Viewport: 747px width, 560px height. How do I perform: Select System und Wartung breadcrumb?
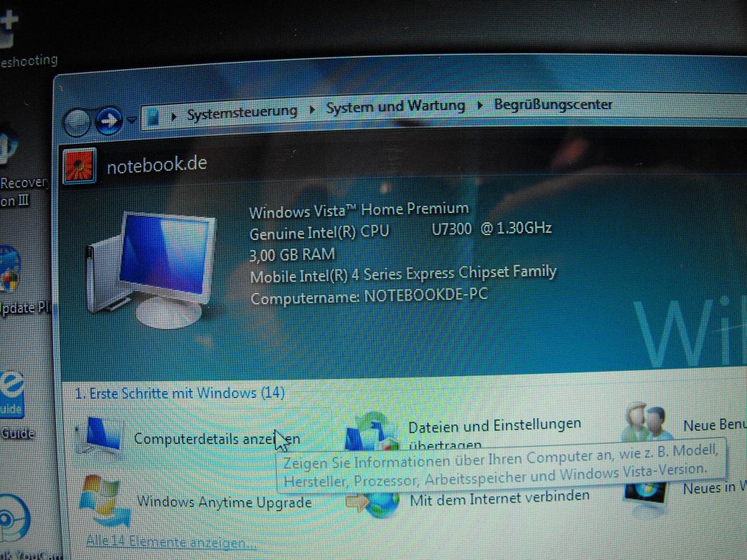tap(395, 106)
